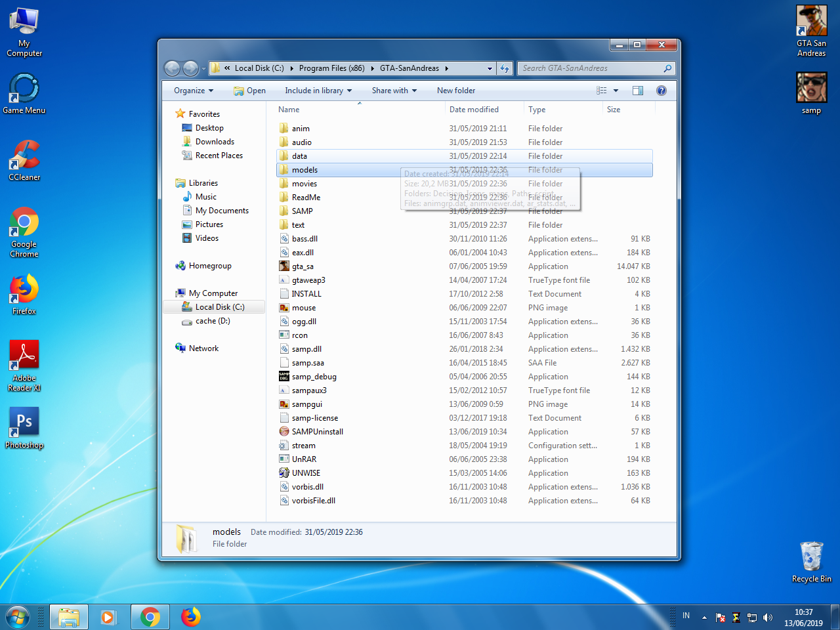Screen dimensions: 840x630
Task: Show hidden tray icons arrow
Action: point(704,618)
